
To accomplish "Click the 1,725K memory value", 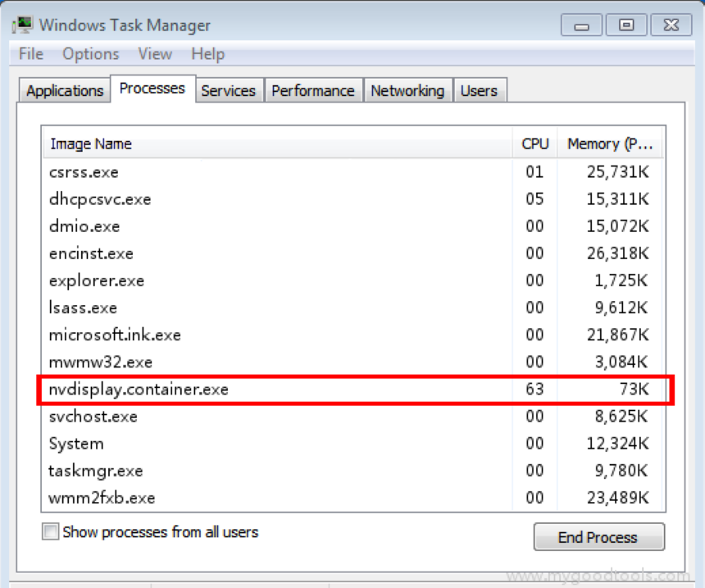I will 621,280.
